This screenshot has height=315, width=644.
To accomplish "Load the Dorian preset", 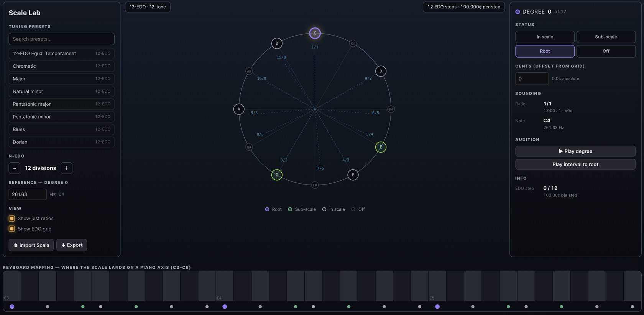I will [61, 142].
